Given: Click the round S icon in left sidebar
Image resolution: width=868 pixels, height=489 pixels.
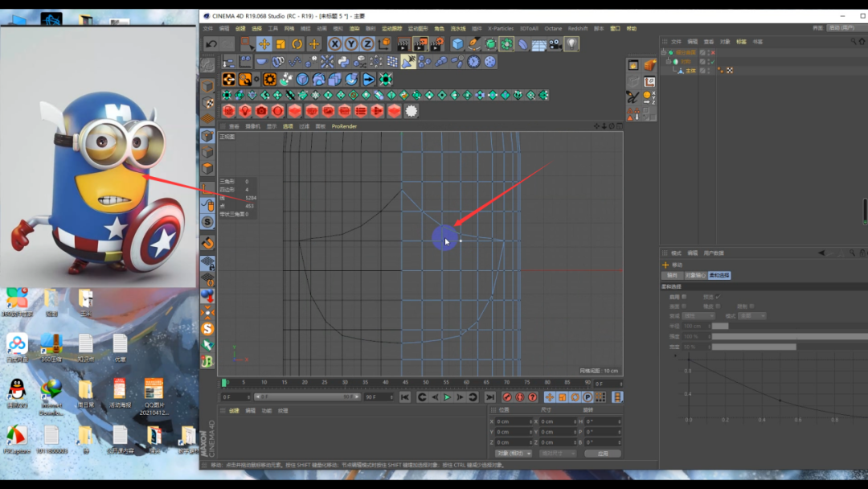Looking at the screenshot, I should (207, 222).
